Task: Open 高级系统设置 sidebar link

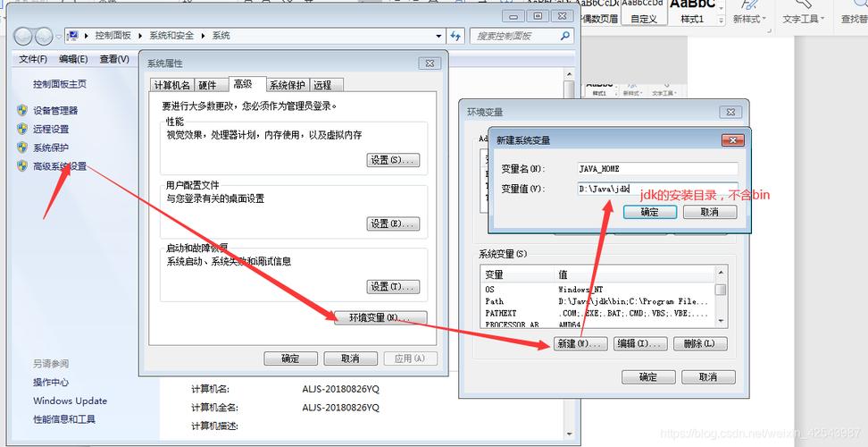Action: coord(60,166)
